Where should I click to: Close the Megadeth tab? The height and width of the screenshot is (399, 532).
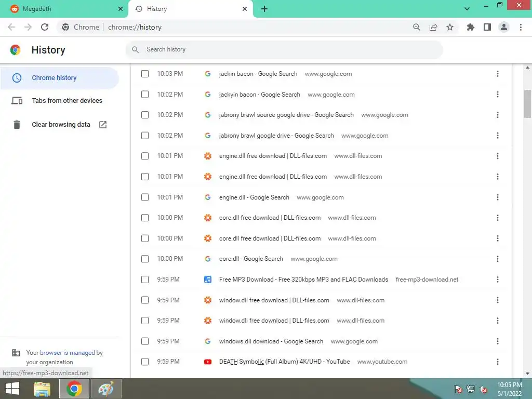[121, 9]
